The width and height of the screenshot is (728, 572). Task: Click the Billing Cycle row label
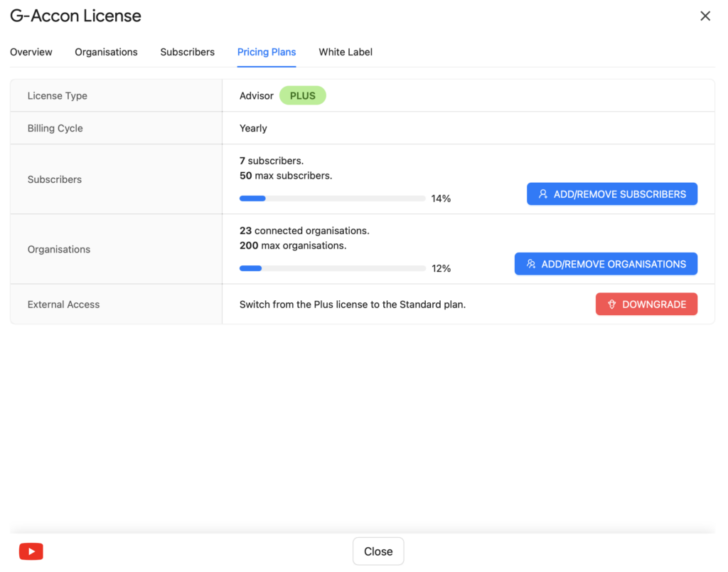[x=55, y=129]
